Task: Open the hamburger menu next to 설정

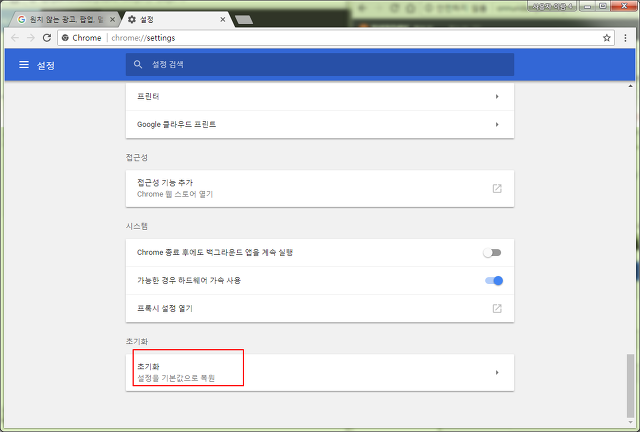Action: point(24,65)
